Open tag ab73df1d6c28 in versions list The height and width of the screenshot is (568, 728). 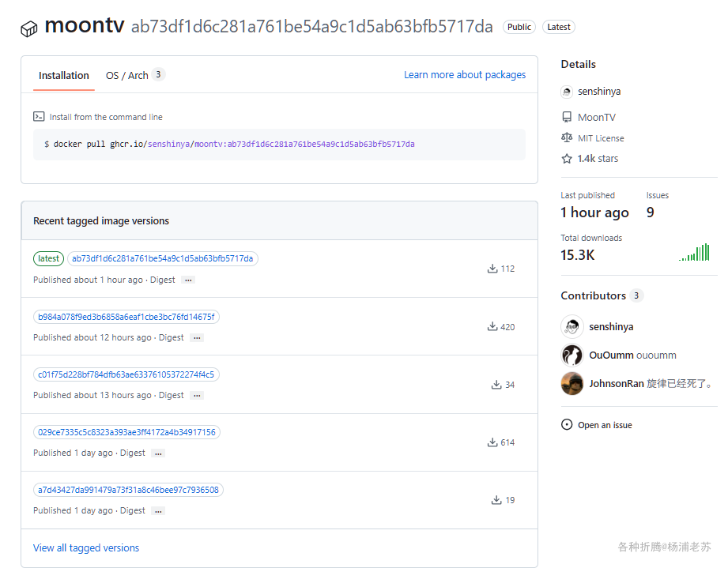pyautogui.click(x=163, y=258)
